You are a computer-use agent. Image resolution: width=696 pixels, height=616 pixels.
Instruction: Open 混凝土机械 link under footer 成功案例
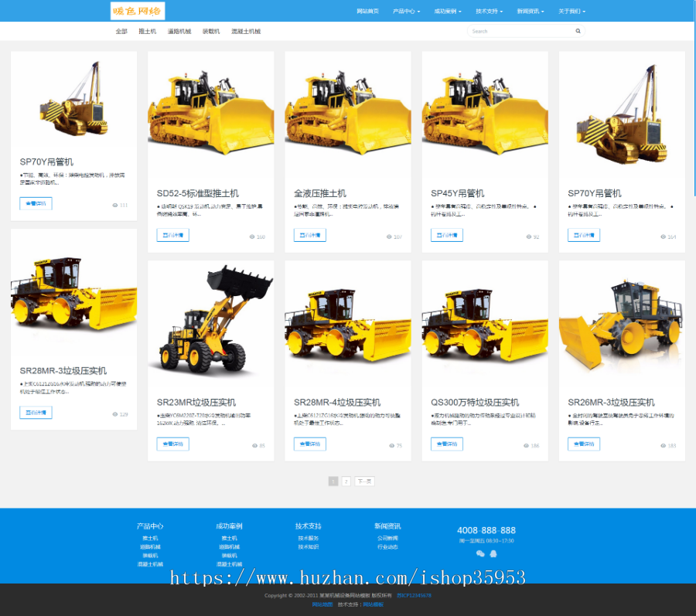[x=229, y=564]
